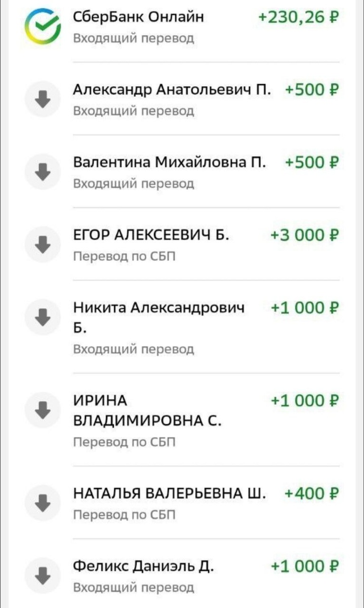Select the Феликс Даниэль Д. transfer row
The image size is (364, 608).
(x=182, y=576)
